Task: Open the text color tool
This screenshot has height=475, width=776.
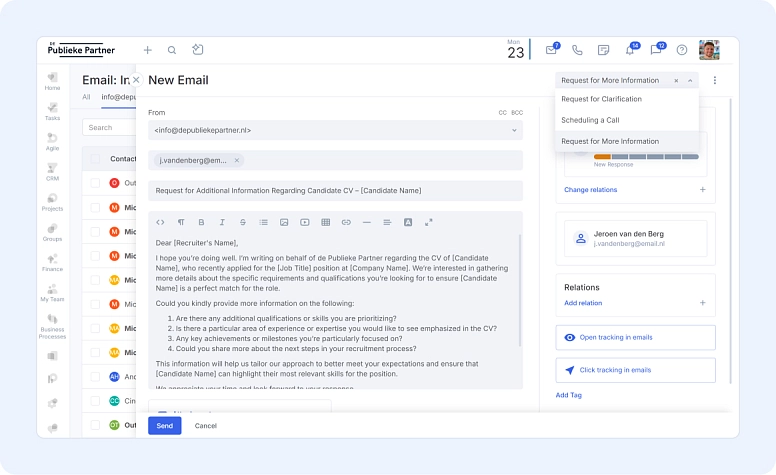Action: point(408,222)
